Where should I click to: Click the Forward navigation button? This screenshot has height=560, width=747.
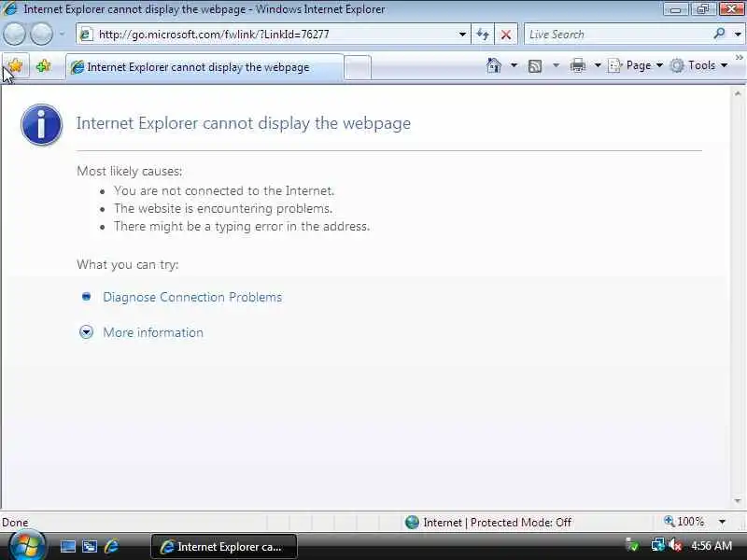tap(42, 35)
